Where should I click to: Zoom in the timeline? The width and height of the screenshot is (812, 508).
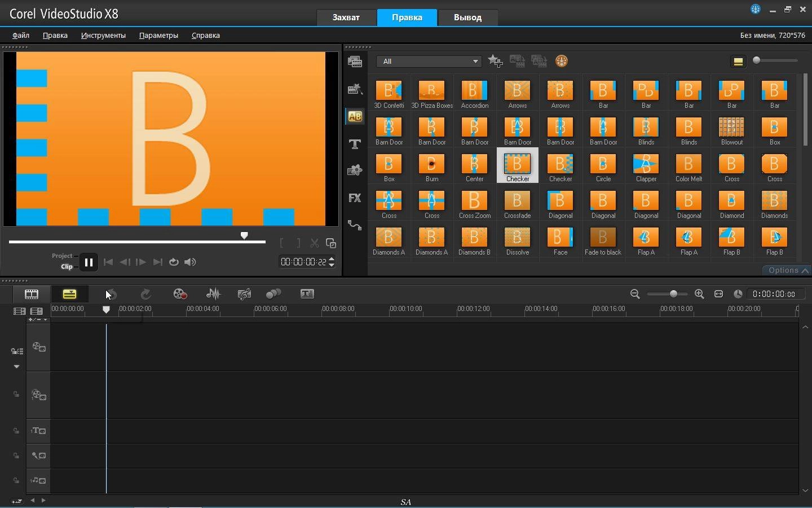pos(699,294)
